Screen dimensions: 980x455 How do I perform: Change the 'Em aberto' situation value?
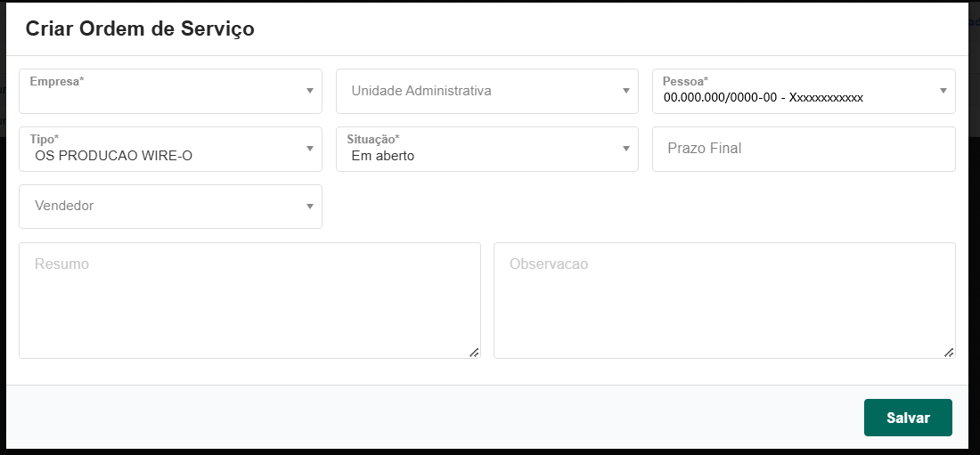tap(383, 156)
